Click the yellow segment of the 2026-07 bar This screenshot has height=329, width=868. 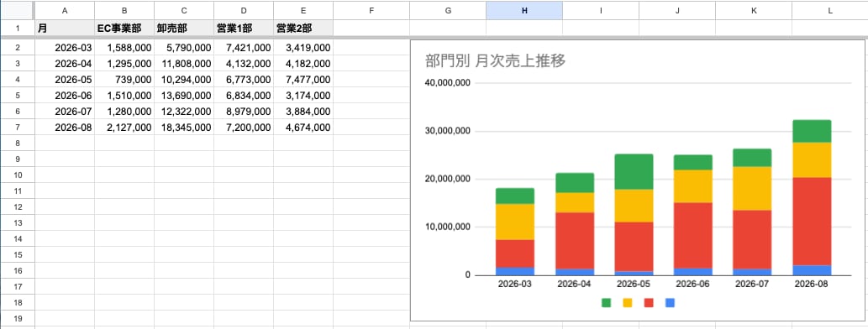tap(752, 189)
